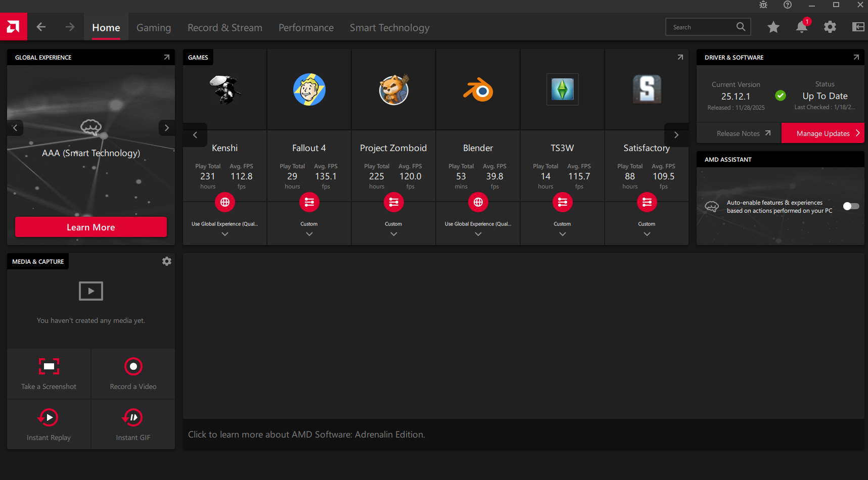
Task: Open Fallout 4 Vault Boy icon
Action: click(x=309, y=89)
